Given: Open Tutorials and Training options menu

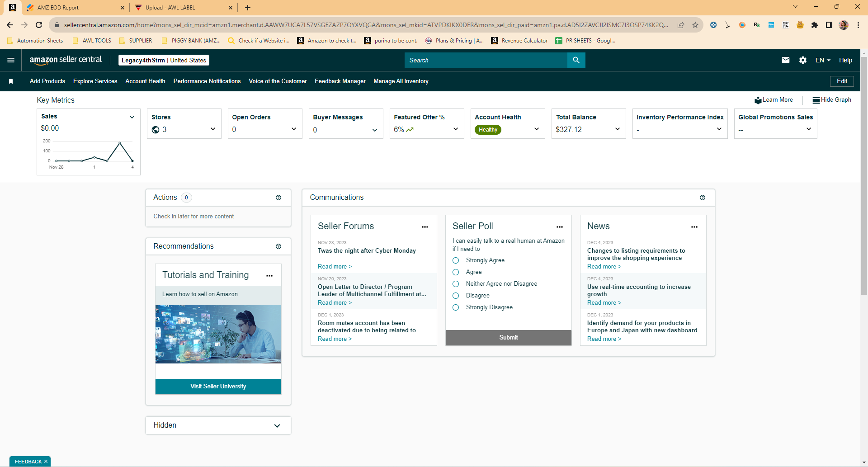Looking at the screenshot, I should (x=269, y=276).
